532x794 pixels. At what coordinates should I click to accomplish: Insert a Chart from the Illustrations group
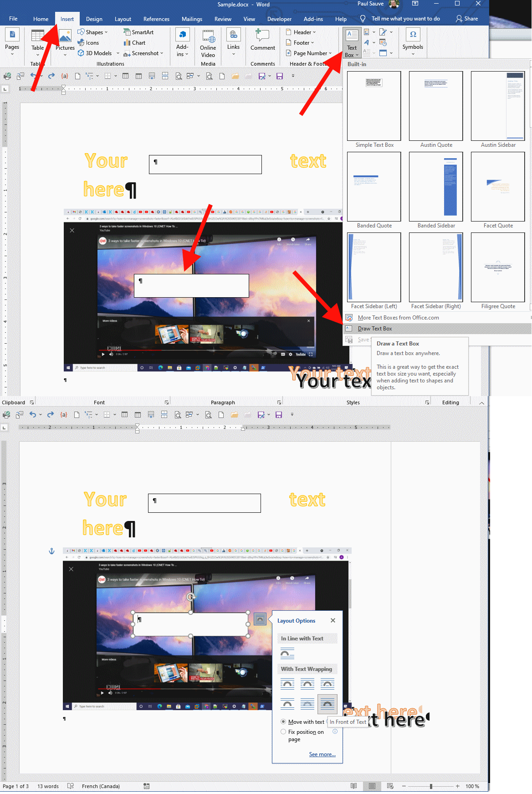tap(134, 43)
